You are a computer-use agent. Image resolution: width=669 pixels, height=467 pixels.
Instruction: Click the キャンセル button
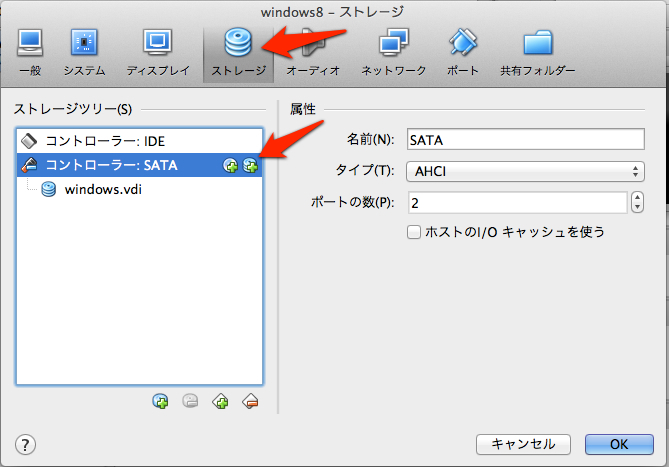point(524,444)
